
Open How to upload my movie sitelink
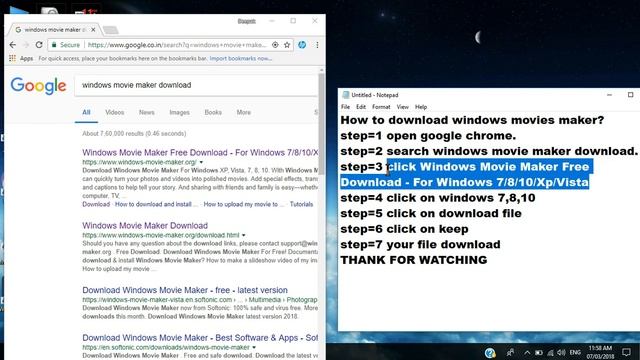tap(243, 204)
